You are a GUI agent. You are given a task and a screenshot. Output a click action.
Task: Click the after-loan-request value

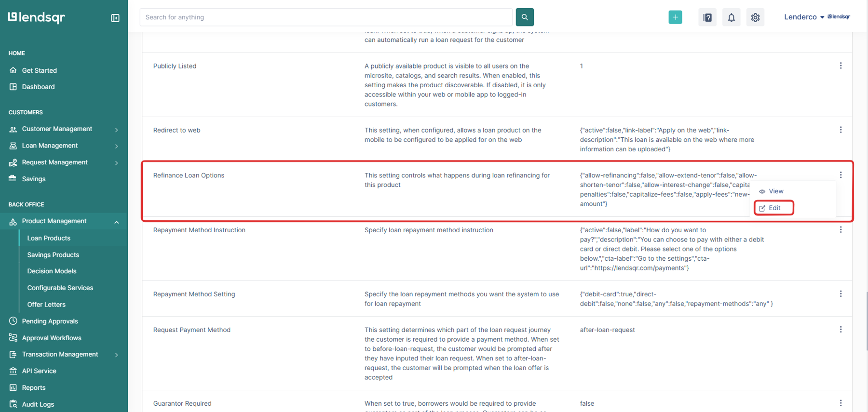point(607,330)
